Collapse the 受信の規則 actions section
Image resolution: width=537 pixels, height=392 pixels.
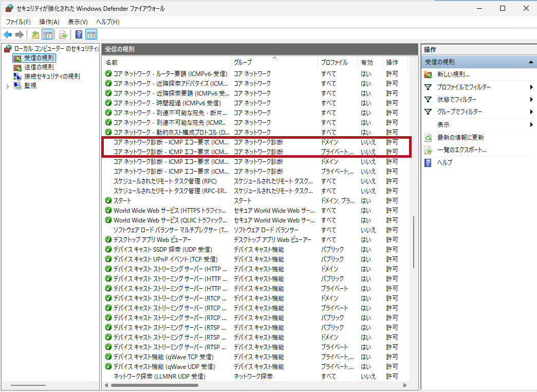pos(531,62)
